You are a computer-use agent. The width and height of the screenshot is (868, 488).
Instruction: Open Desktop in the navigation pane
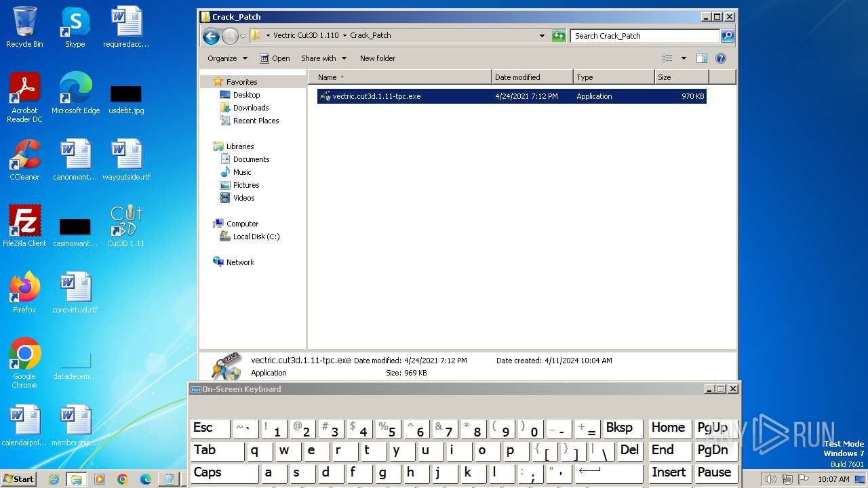point(246,95)
